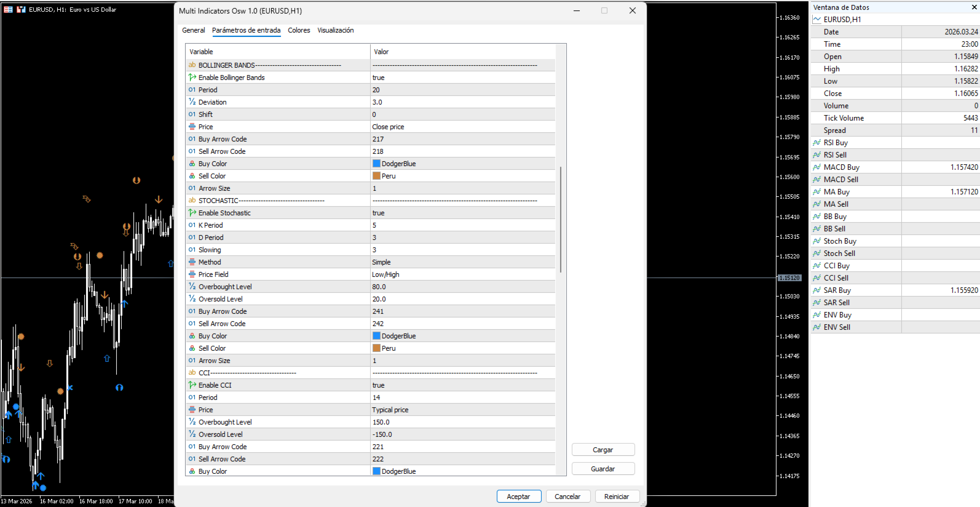The image size is (980, 507).
Task: Go to the Visualización tab
Action: (x=336, y=30)
